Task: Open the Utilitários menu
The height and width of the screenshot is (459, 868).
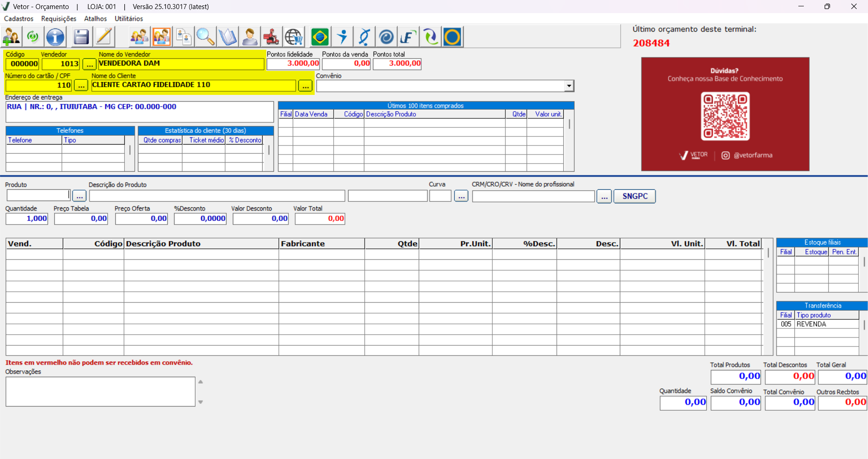Action: coord(129,19)
